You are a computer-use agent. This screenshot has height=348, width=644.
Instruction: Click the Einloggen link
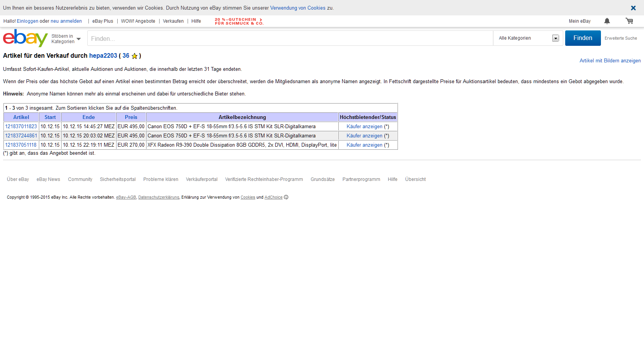coord(28,21)
